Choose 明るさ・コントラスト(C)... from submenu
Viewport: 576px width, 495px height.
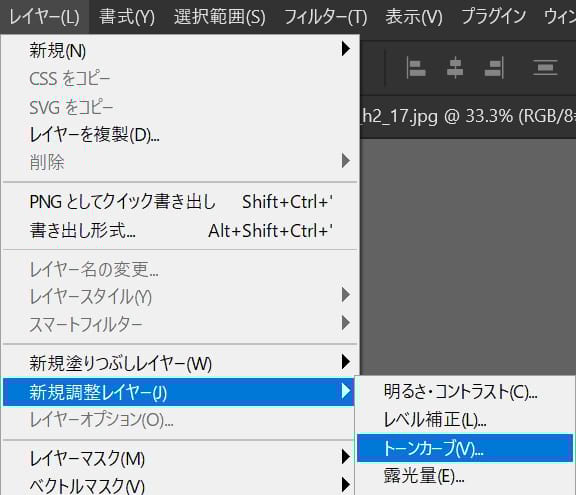tap(465, 391)
